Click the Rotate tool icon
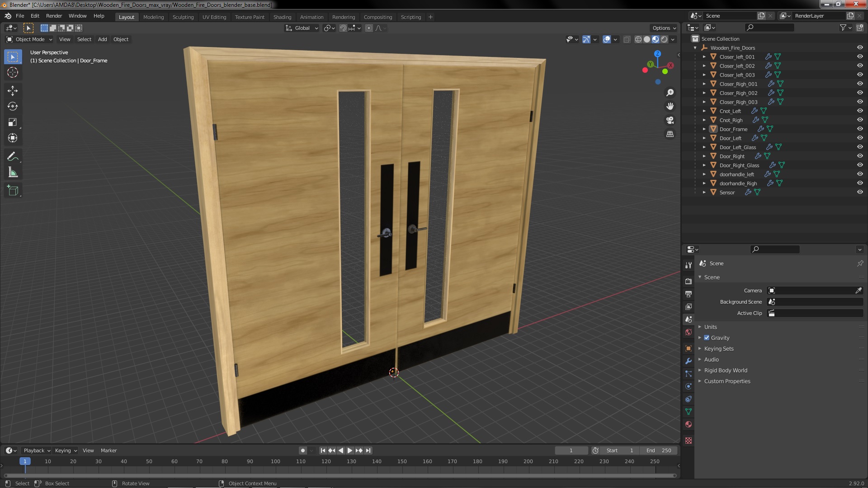Image resolution: width=868 pixels, height=488 pixels. [13, 106]
